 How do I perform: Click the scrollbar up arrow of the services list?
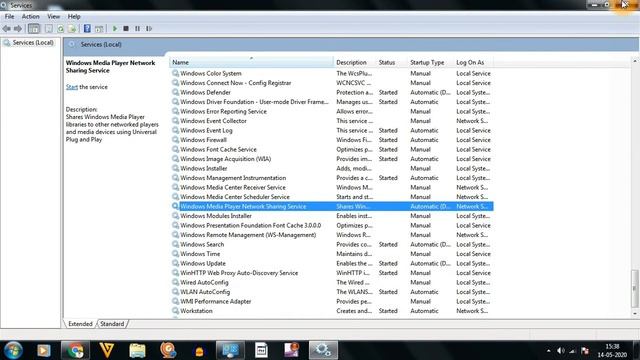635,61
